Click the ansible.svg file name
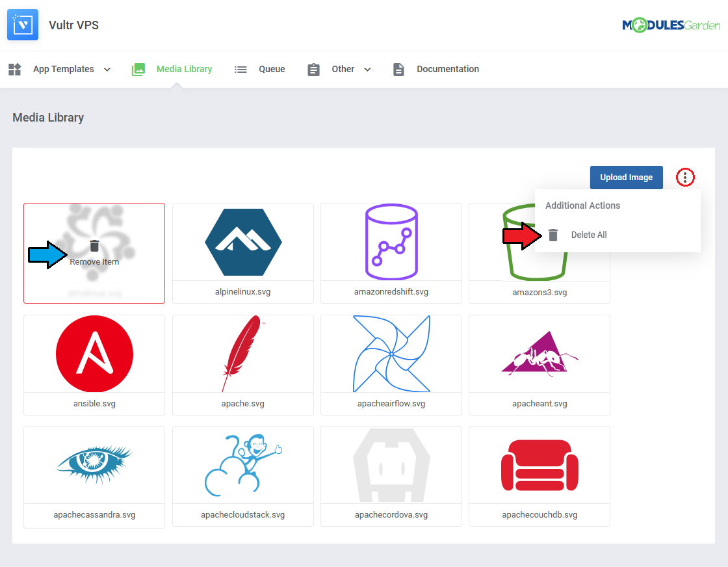Image resolution: width=728 pixels, height=567 pixels. (94, 404)
